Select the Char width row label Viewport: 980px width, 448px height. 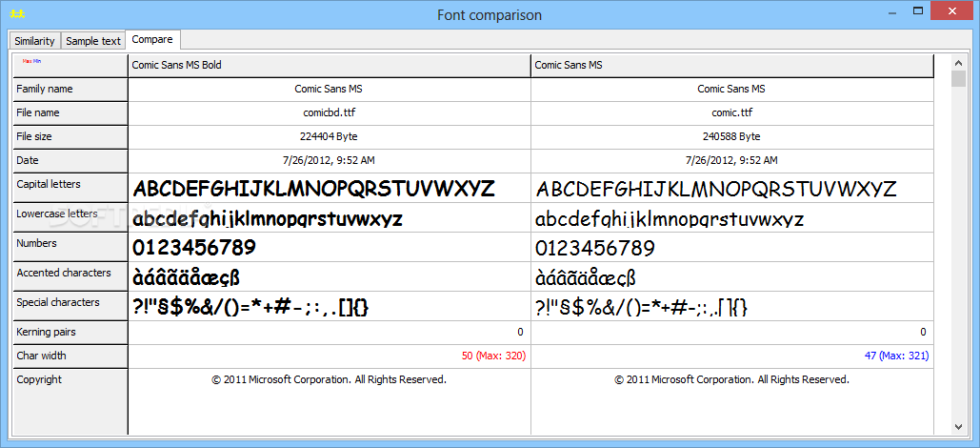pos(70,356)
